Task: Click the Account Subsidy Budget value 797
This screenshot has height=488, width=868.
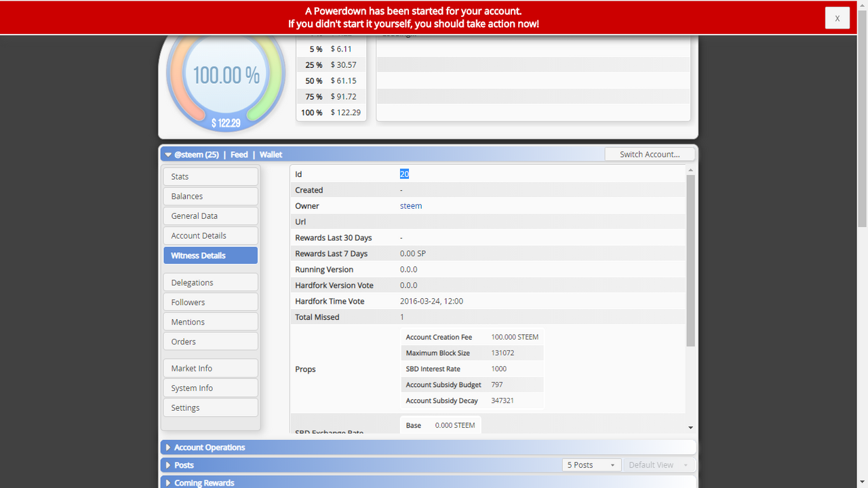Action: 497,385
